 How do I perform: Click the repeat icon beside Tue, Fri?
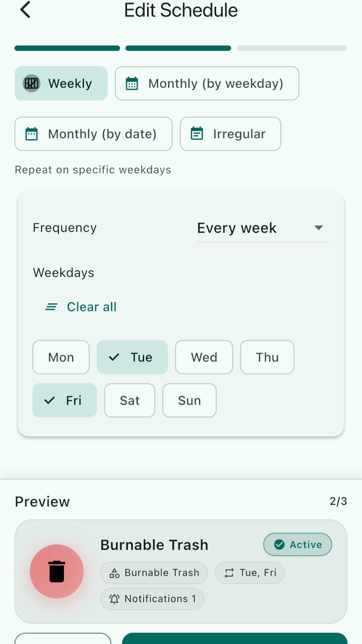(x=229, y=573)
